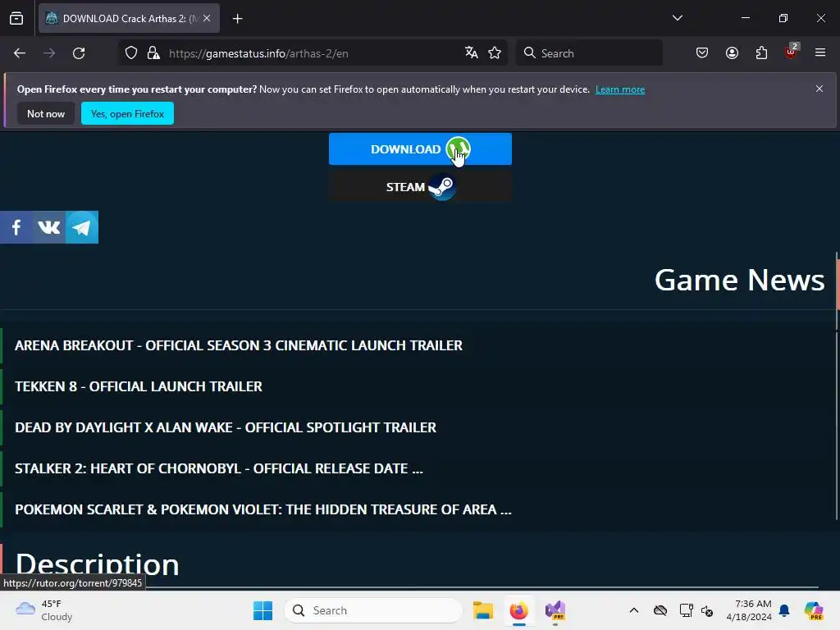Open the Windows Start menu
840x630 pixels.
(262, 610)
